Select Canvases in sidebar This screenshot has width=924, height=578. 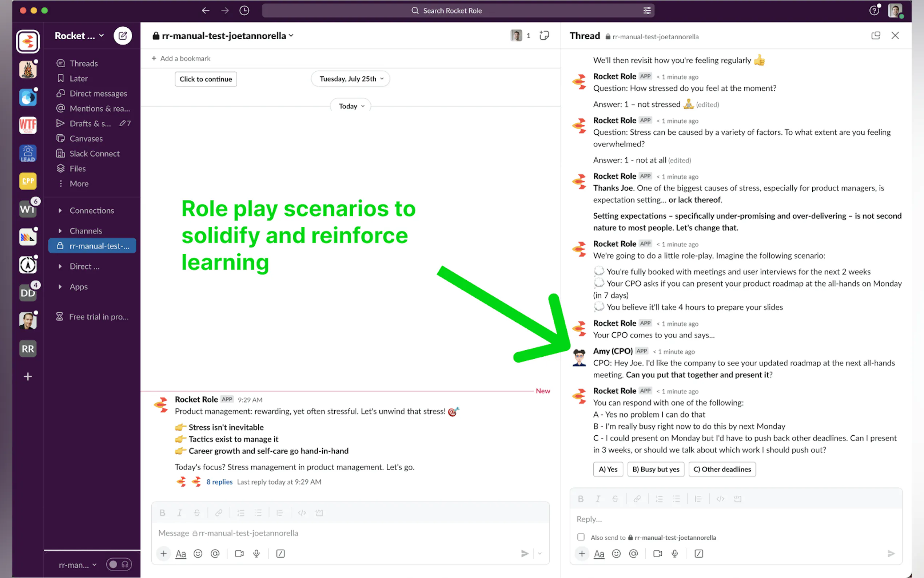pos(86,138)
